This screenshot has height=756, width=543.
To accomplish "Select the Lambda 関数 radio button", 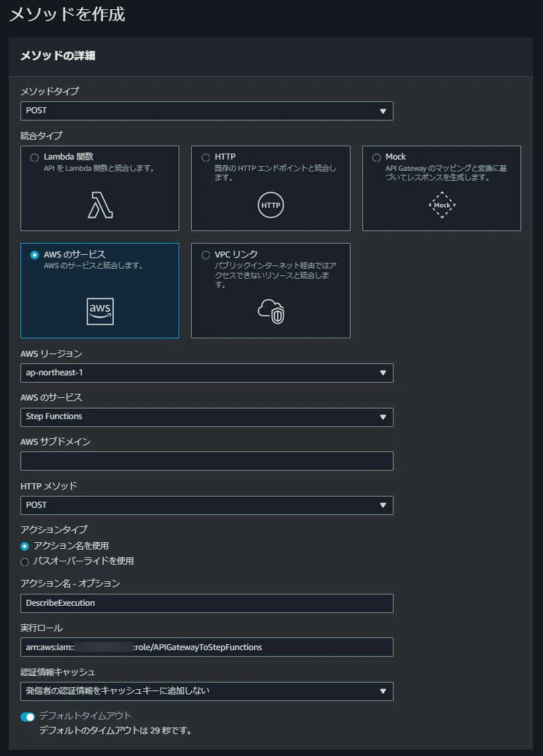I will [34, 158].
